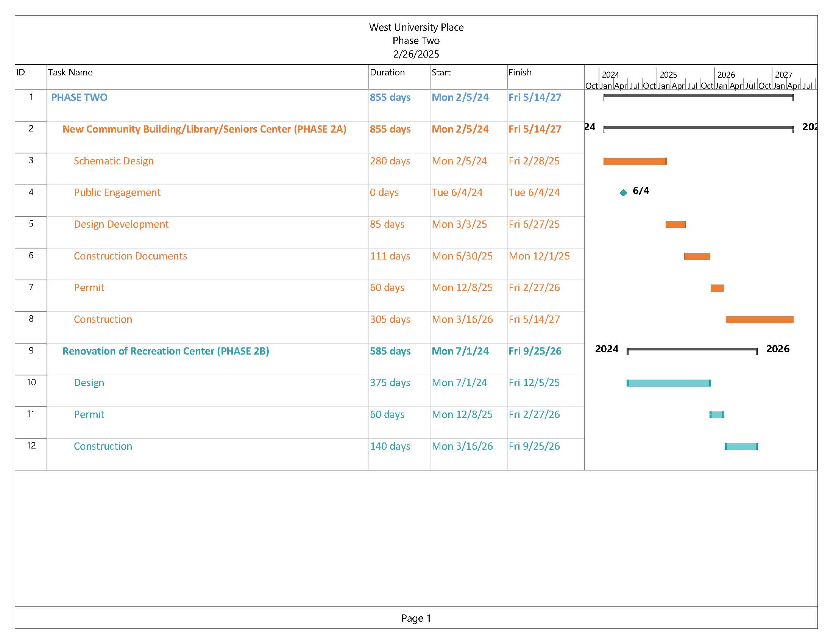Click the orange Phase 2A Permit bar
This screenshot has height=644, width=833.
point(717,288)
